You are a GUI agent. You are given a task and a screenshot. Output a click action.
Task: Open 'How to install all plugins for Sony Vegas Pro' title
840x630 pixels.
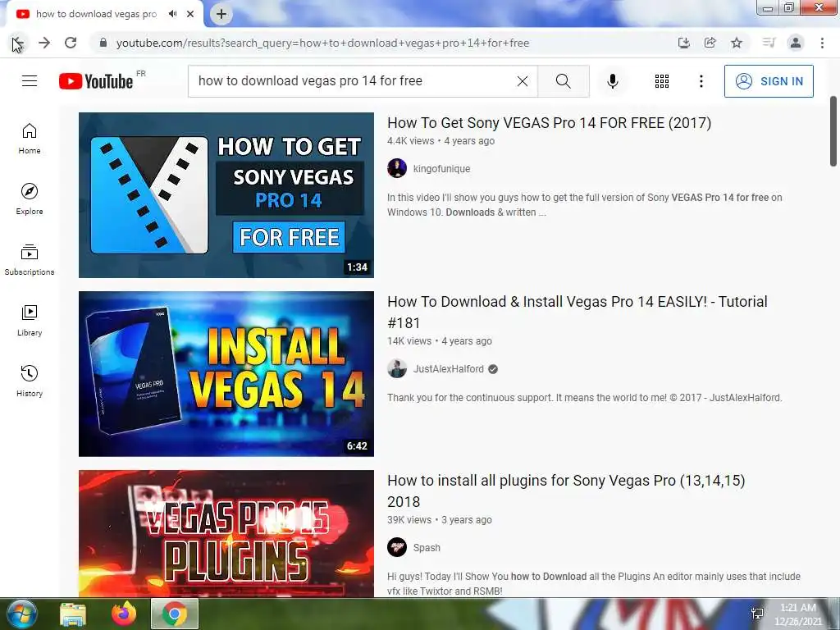(x=566, y=491)
